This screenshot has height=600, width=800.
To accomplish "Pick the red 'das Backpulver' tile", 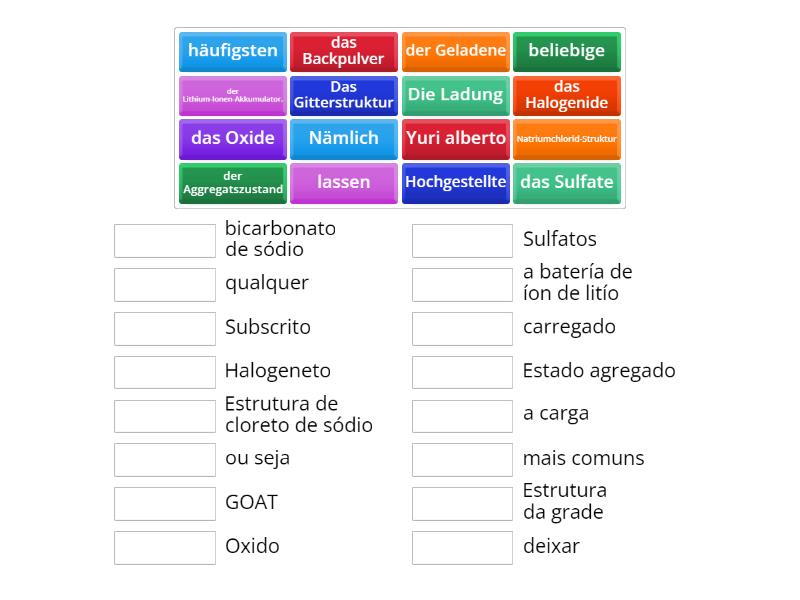I will (x=343, y=52).
